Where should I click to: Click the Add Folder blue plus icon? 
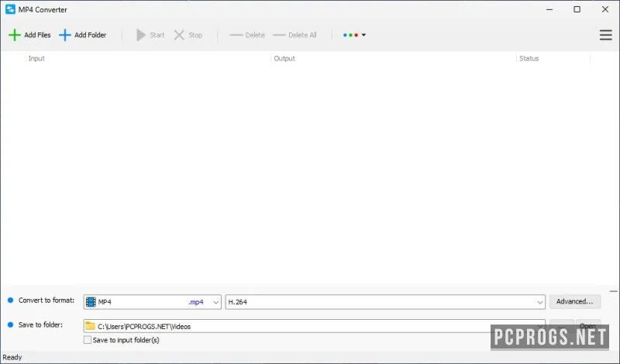pos(65,35)
